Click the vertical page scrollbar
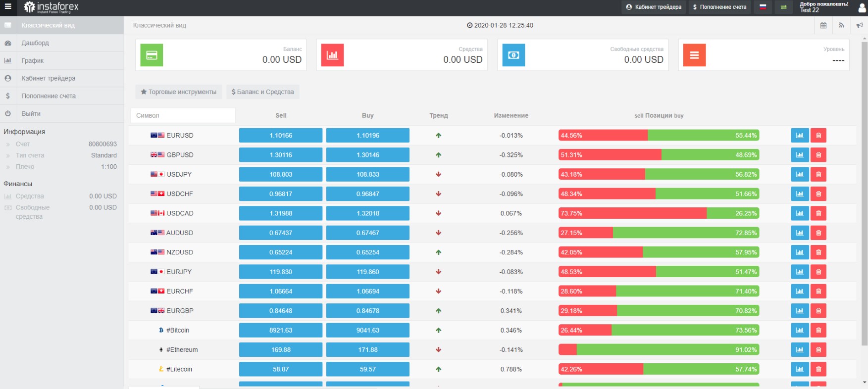Viewport: 868px width, 389px height. [x=865, y=193]
